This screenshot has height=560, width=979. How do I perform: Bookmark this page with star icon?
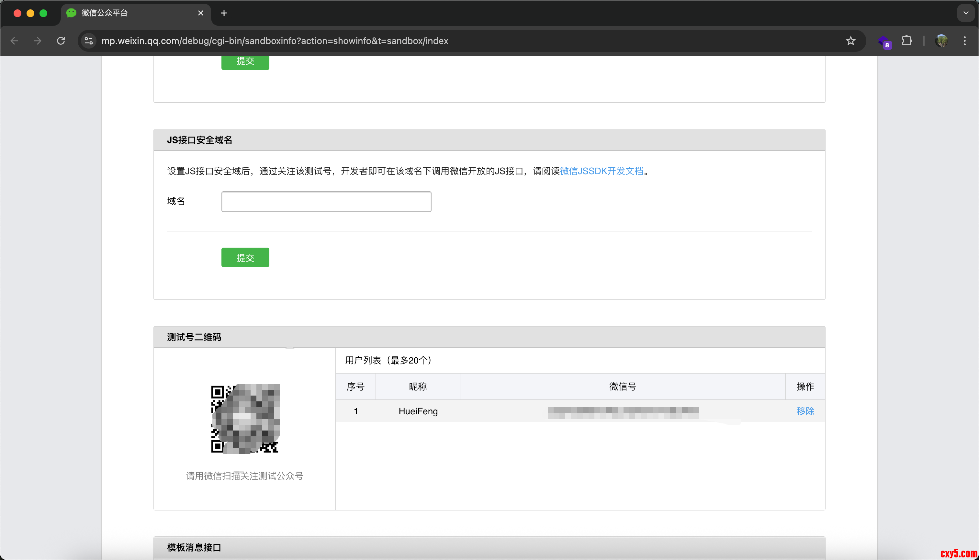(850, 41)
